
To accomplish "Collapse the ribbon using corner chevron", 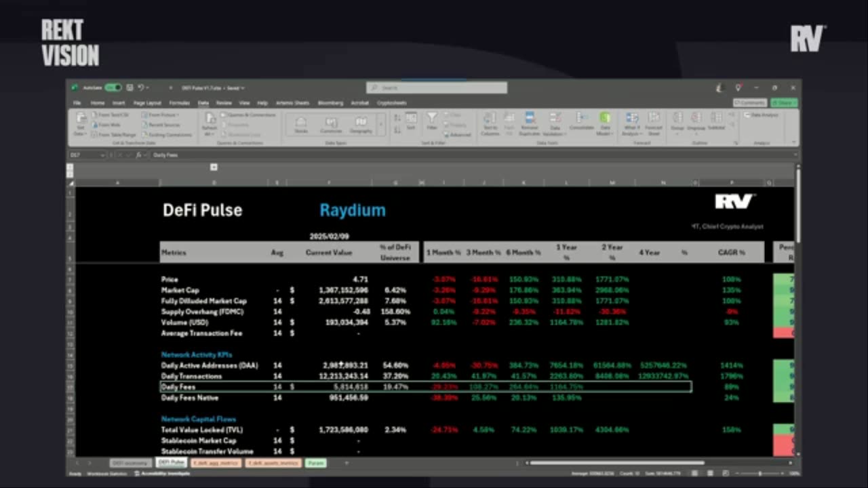I will click(794, 143).
